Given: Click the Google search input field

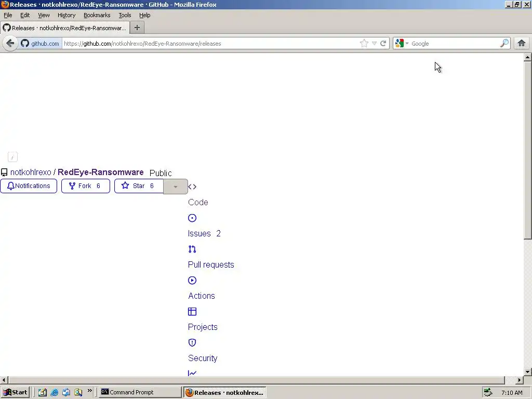Looking at the screenshot, I should click(x=455, y=44).
